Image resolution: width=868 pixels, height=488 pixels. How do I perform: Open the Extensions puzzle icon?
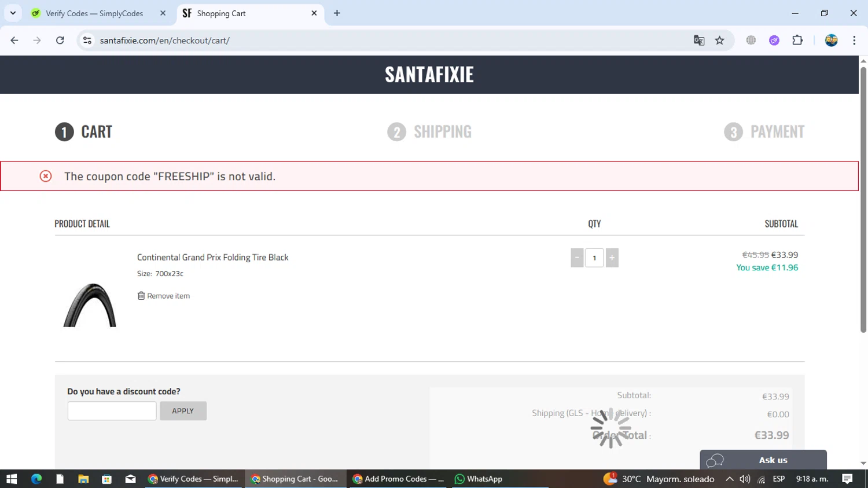point(797,41)
